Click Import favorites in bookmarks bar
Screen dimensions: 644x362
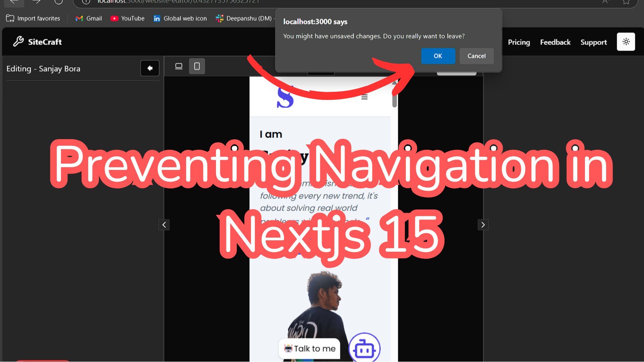coord(33,18)
